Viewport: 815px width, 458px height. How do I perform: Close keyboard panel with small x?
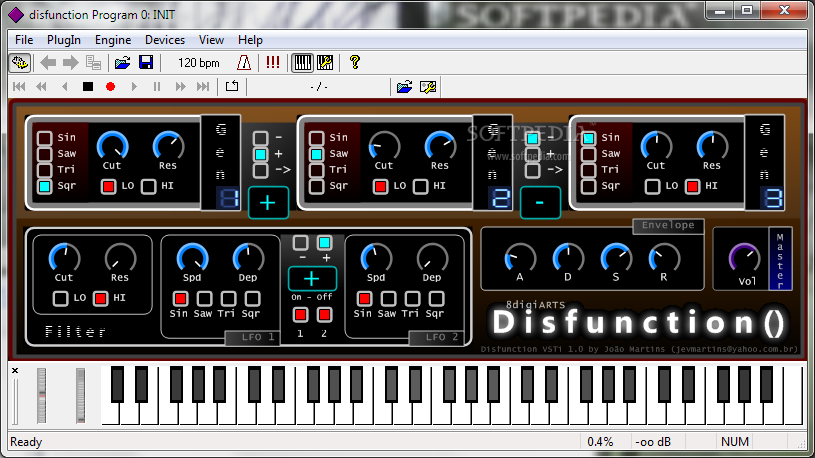coord(15,371)
